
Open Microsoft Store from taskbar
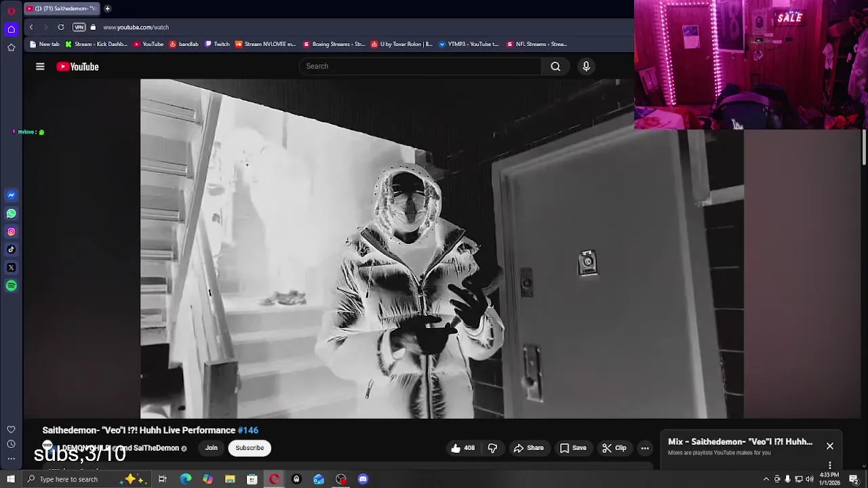[252, 479]
